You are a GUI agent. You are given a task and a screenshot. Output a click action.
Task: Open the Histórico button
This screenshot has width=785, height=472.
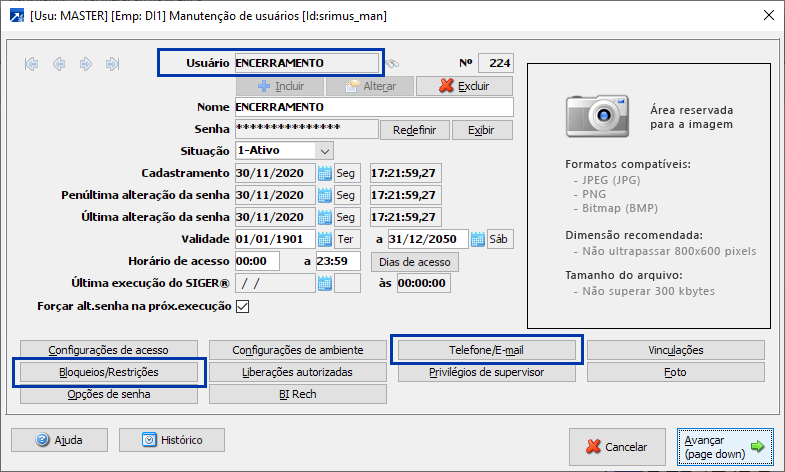[x=172, y=440]
